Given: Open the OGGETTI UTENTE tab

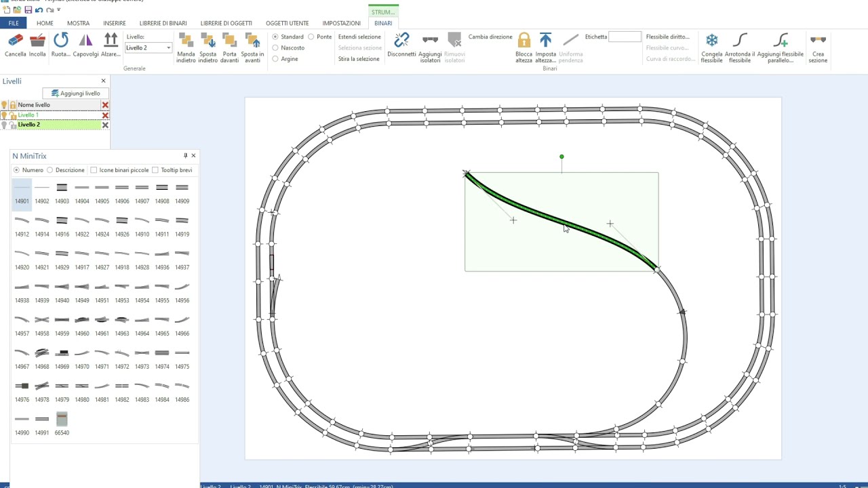Looking at the screenshot, I should click(288, 23).
